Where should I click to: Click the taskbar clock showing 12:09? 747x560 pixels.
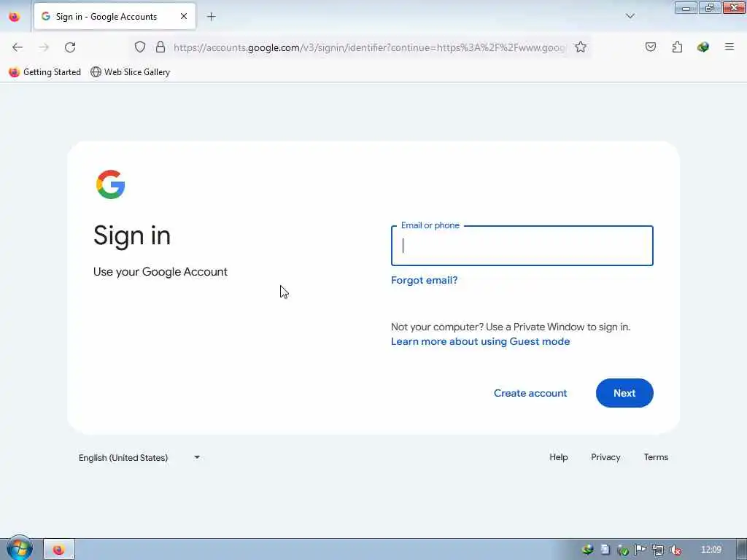point(711,550)
